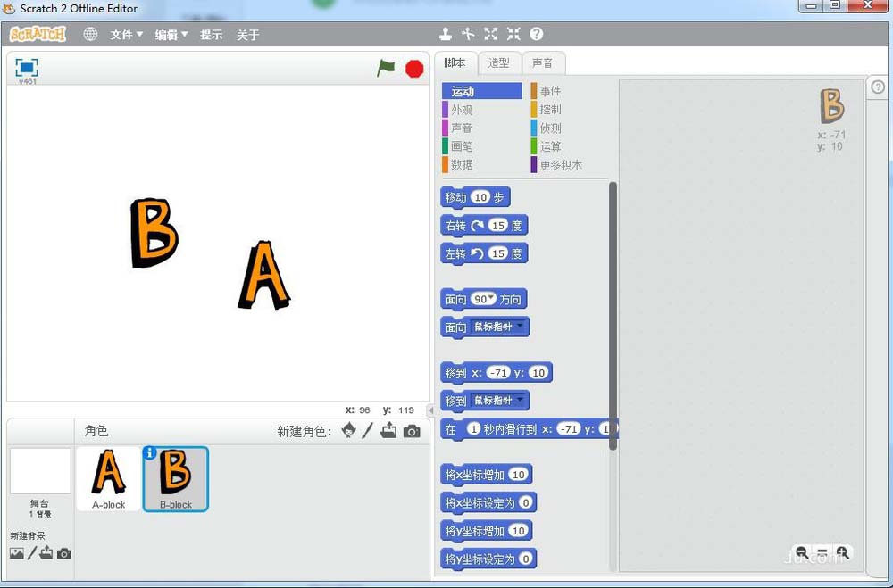The height and width of the screenshot is (588, 893).
Task: Choose the shrink sprite tool
Action: pyautogui.click(x=513, y=34)
